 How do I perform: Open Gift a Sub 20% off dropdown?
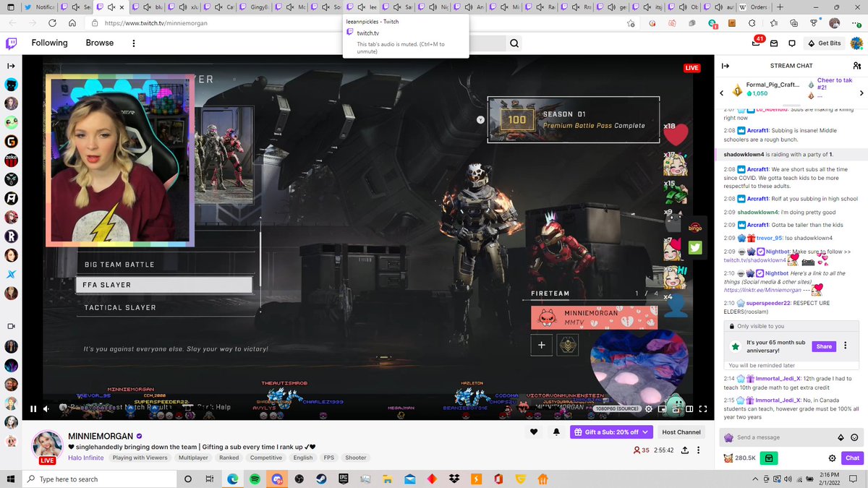point(611,432)
